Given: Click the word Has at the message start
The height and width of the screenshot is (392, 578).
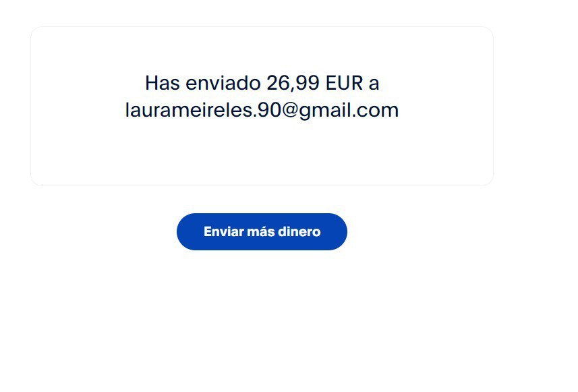Looking at the screenshot, I should click(x=162, y=82).
